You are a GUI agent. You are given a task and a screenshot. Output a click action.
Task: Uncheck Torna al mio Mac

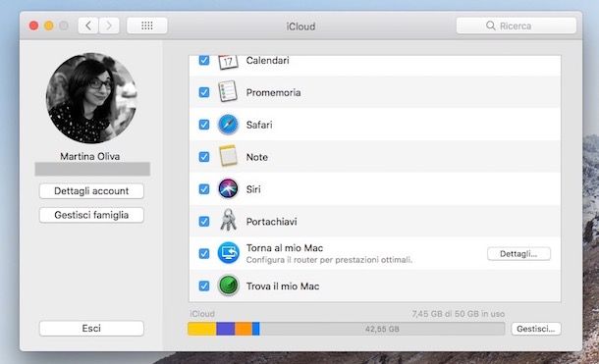click(204, 253)
